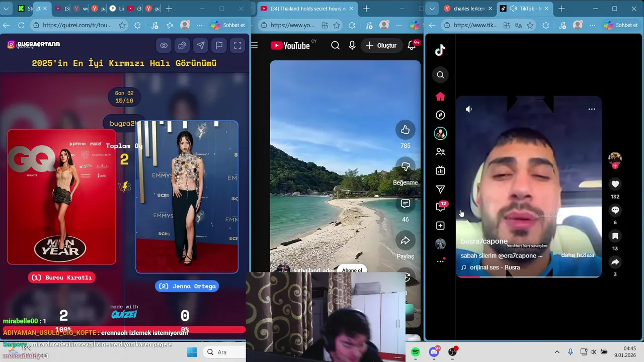Click the paper plane share icon in Quizei
Viewport: 644px width, 362px height.
[201, 45]
